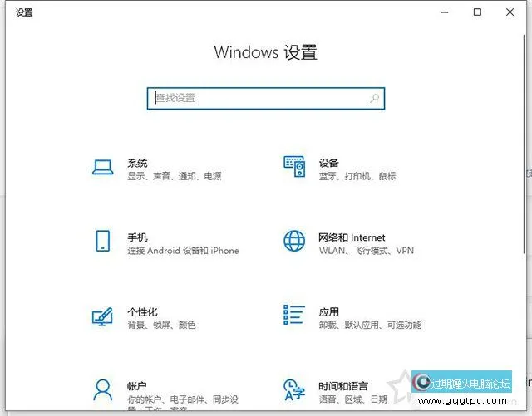
Task: Click the text 语音、区域、日期
Action: coord(352,399)
